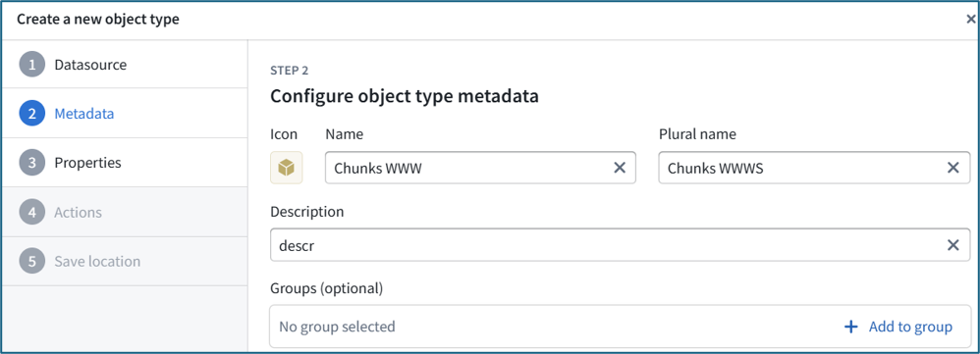Click the blue step 2 circle
Screen dimensions: 980x354
(31, 114)
